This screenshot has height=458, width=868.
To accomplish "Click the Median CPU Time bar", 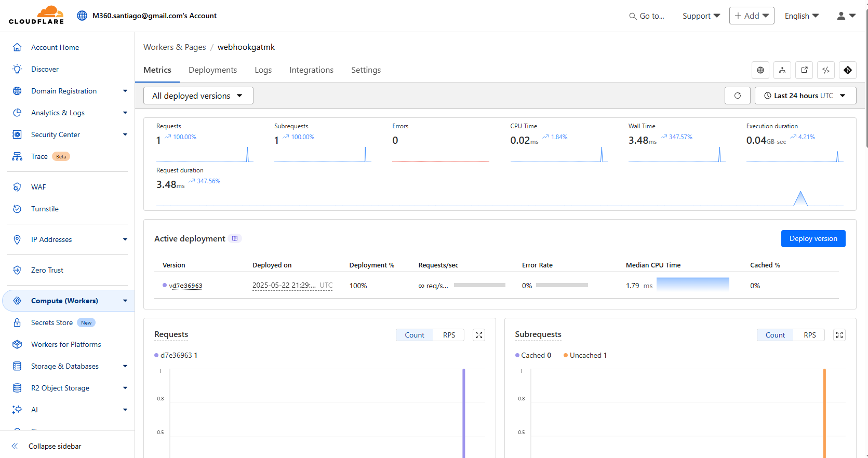I will 692,285.
